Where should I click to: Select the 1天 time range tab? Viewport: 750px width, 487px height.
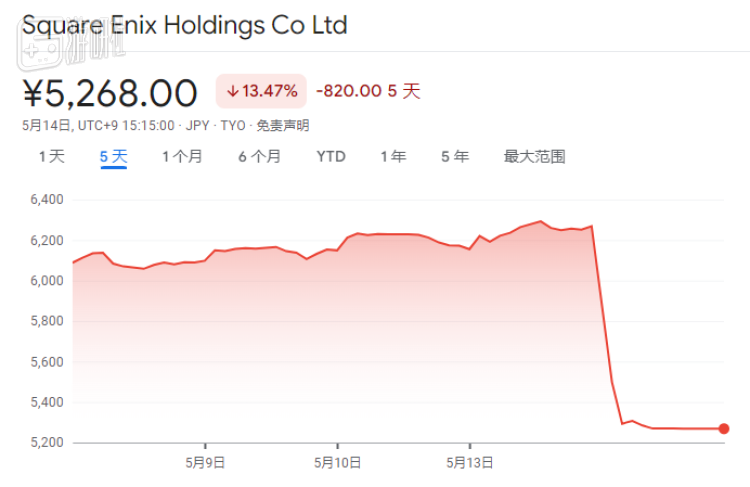(51, 156)
